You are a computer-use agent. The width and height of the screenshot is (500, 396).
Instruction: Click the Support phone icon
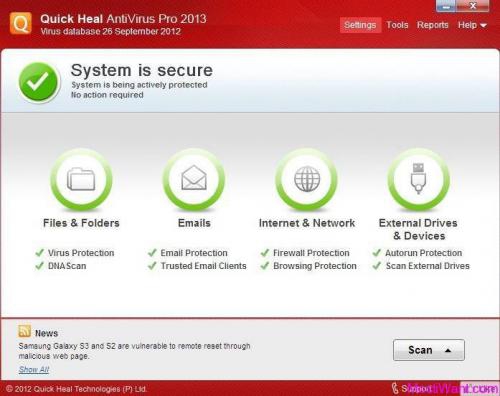tap(395, 388)
